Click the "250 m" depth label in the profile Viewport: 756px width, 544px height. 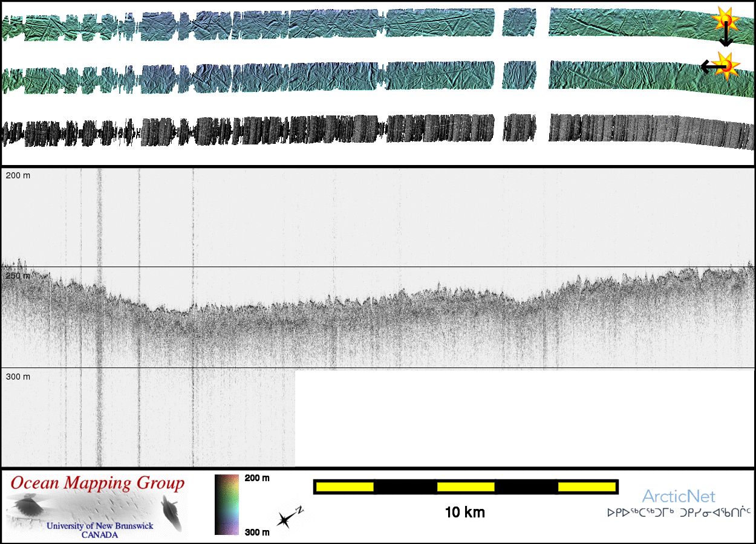[18, 276]
